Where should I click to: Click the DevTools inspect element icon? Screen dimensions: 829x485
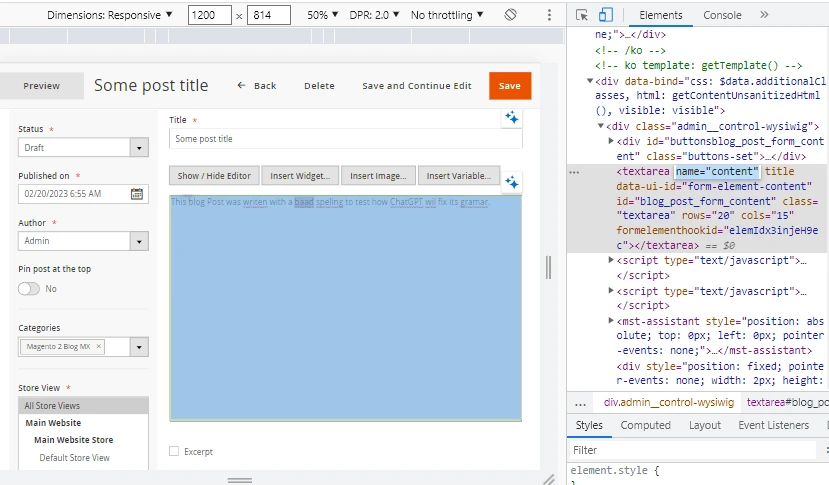(583, 15)
